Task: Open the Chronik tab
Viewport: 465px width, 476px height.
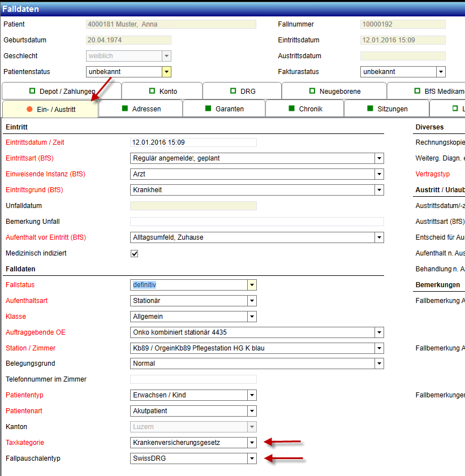Action: (x=304, y=109)
